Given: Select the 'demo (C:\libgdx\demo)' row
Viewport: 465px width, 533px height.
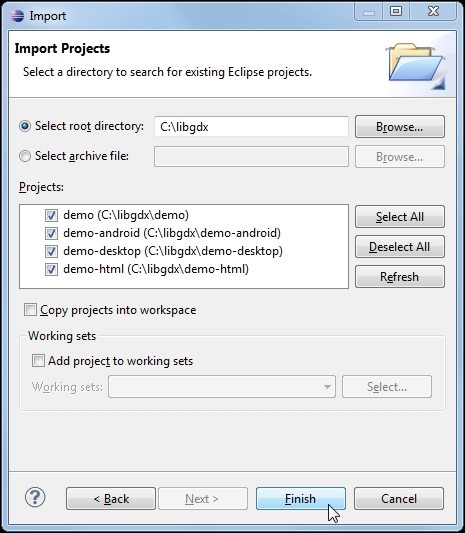Looking at the screenshot, I should pos(126,215).
